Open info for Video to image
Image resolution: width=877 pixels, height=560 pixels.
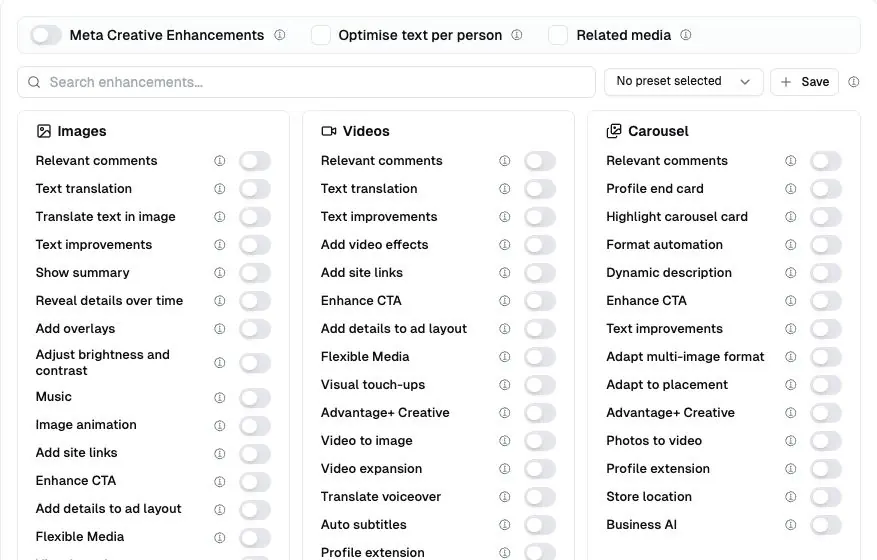pyautogui.click(x=504, y=440)
